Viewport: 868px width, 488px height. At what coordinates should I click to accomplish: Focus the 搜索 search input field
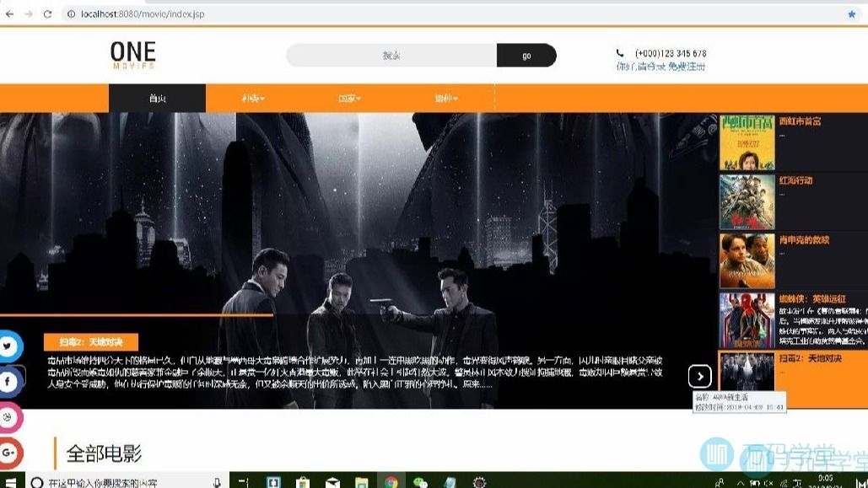tap(391, 56)
